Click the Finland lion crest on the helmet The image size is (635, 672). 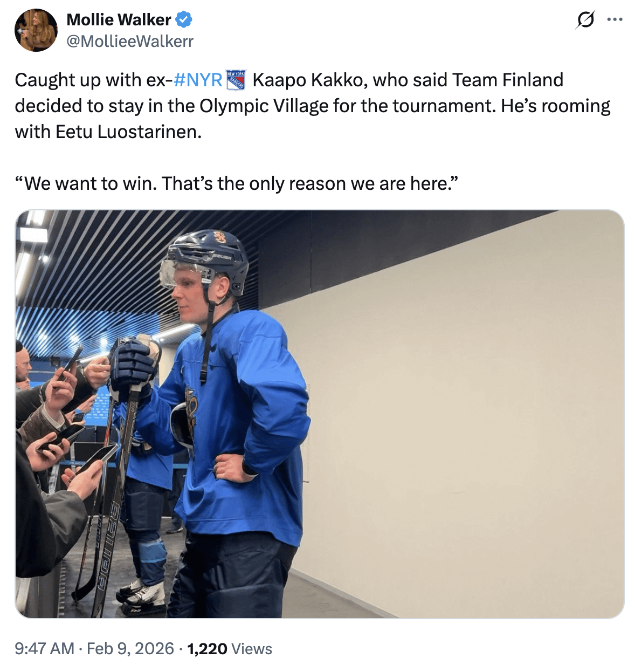pos(220,237)
